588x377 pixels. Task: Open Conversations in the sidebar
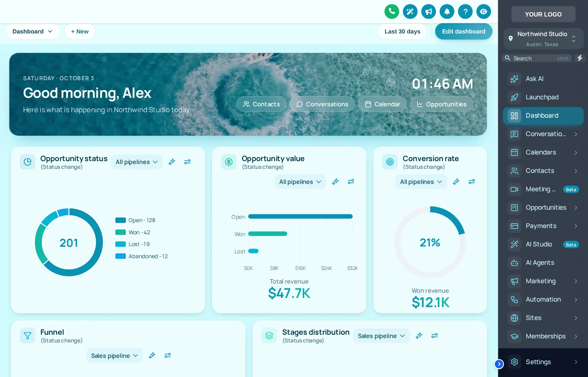[x=543, y=134]
